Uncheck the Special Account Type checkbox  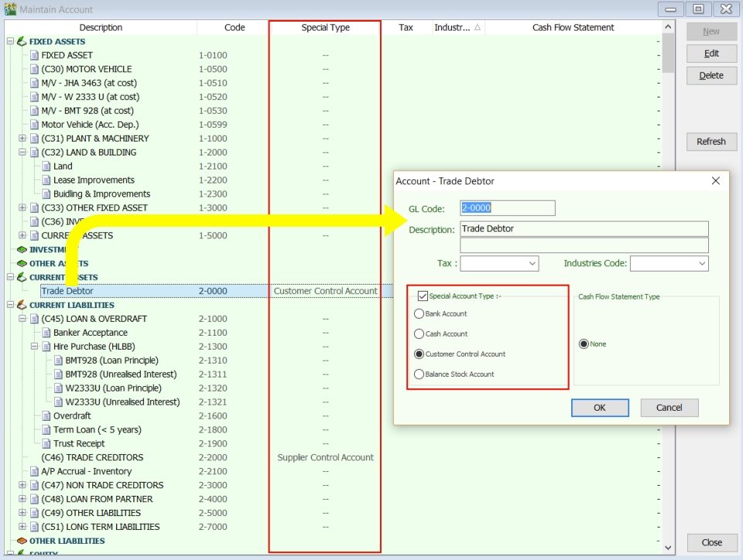click(423, 295)
